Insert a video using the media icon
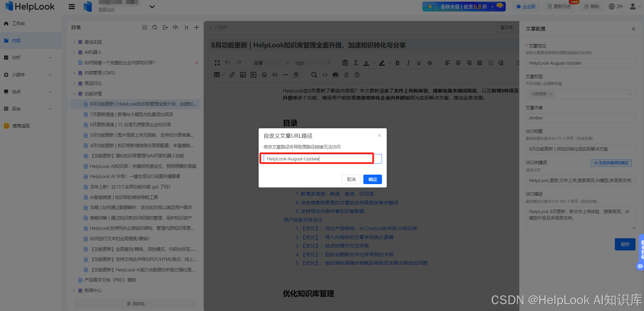 pos(254,75)
